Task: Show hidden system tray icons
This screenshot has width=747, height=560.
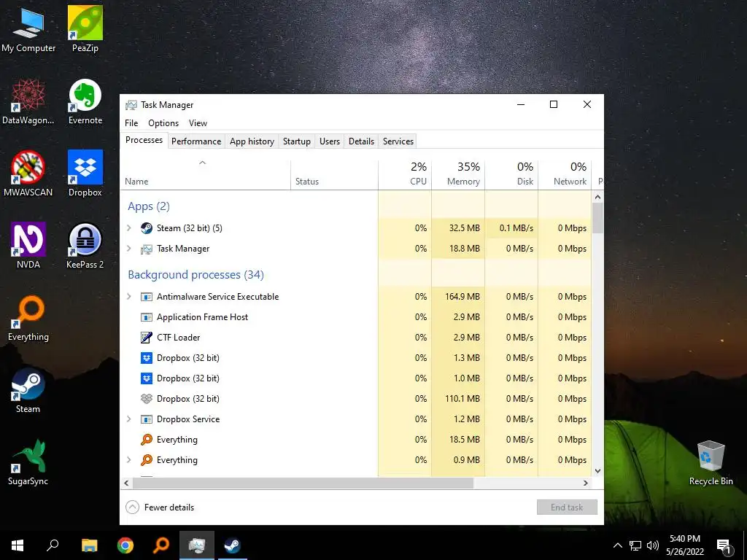Action: coord(617,545)
